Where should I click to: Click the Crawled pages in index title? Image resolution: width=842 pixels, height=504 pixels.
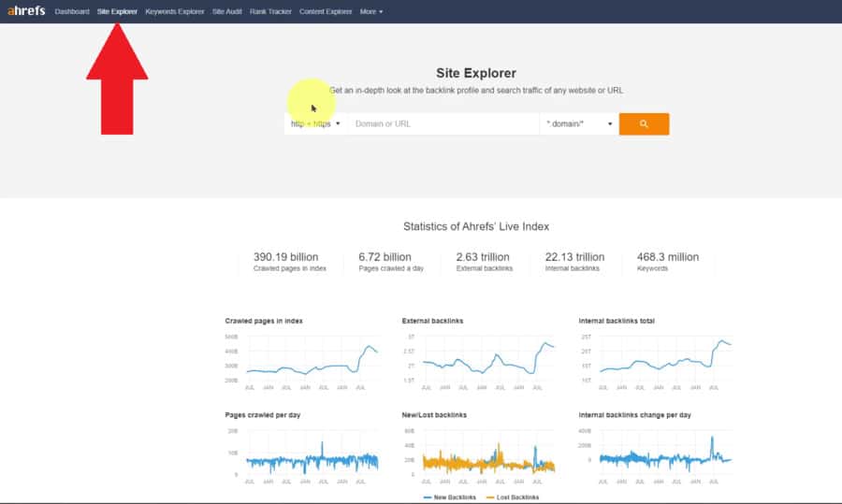click(264, 321)
